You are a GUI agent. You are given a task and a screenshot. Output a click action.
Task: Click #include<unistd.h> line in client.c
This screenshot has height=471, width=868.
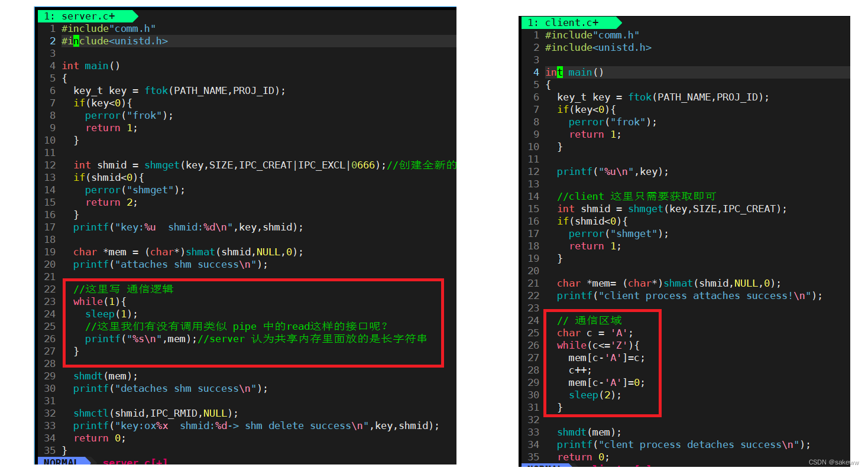coord(598,47)
